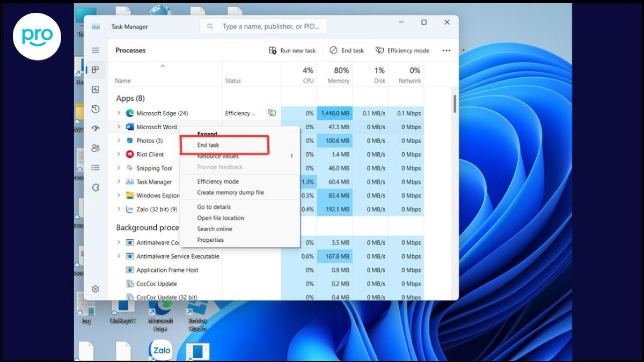Click the Snipping Tool process icon
Image resolution: width=644 pixels, height=362 pixels.
click(129, 168)
